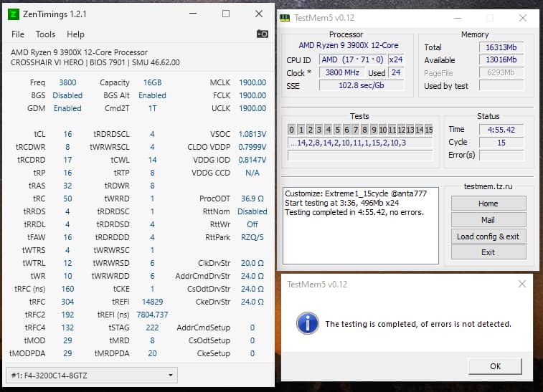Screen dimensions: 543x392
Task: Take a screenshot with ZenTimings camera icon
Action: pos(262,34)
